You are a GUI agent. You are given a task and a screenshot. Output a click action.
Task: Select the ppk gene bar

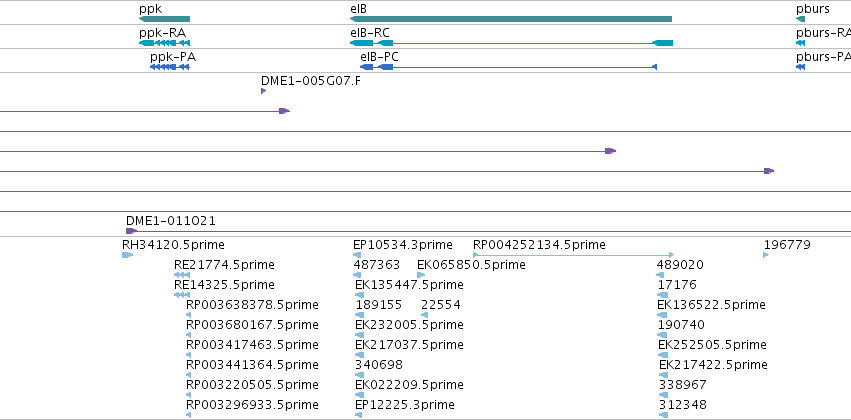(x=164, y=19)
